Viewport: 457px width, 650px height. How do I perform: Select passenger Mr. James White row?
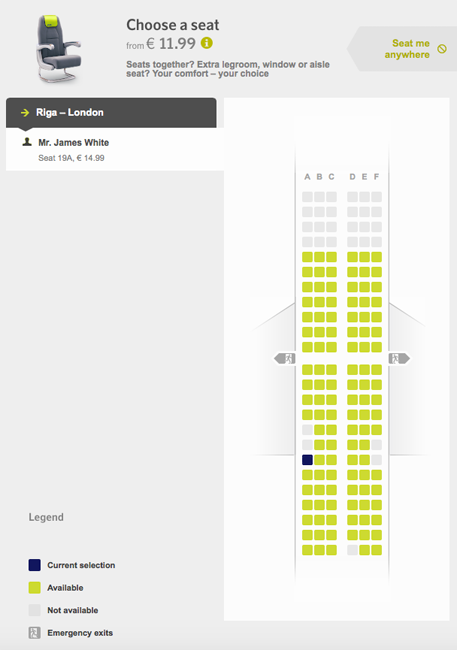pos(115,149)
